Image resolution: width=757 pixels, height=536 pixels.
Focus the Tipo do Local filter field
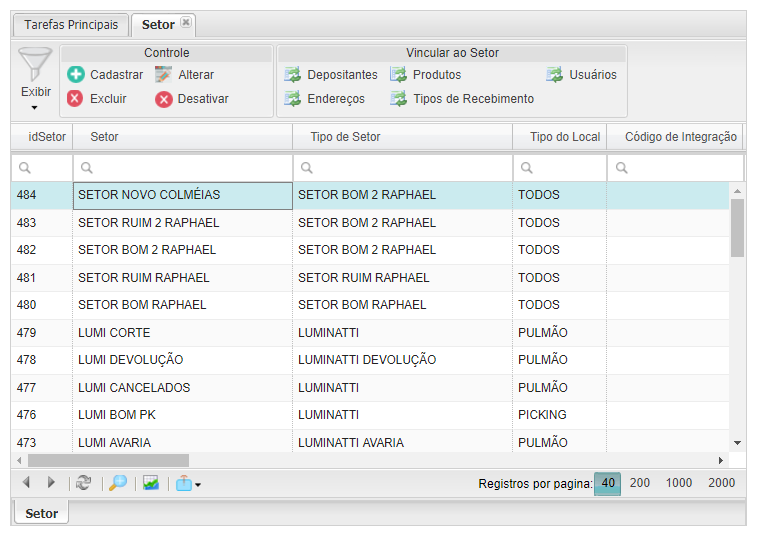point(560,168)
